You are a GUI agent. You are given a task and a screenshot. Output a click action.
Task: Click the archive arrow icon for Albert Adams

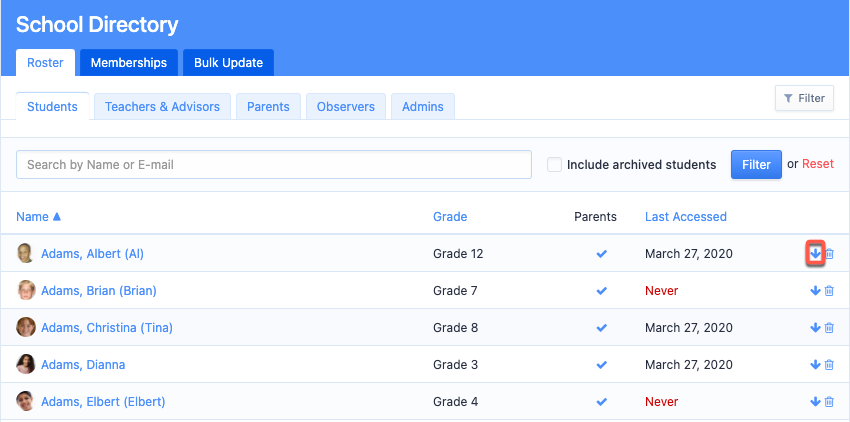pos(815,254)
